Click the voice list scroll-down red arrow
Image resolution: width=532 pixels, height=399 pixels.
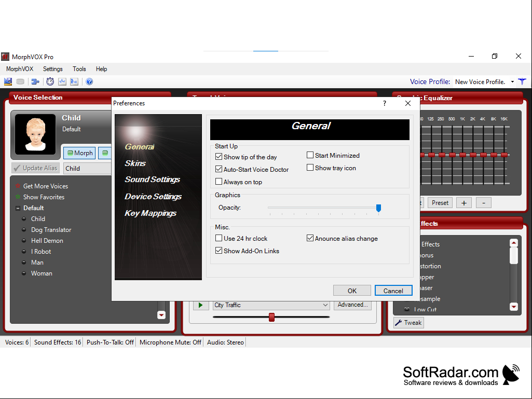tap(161, 315)
